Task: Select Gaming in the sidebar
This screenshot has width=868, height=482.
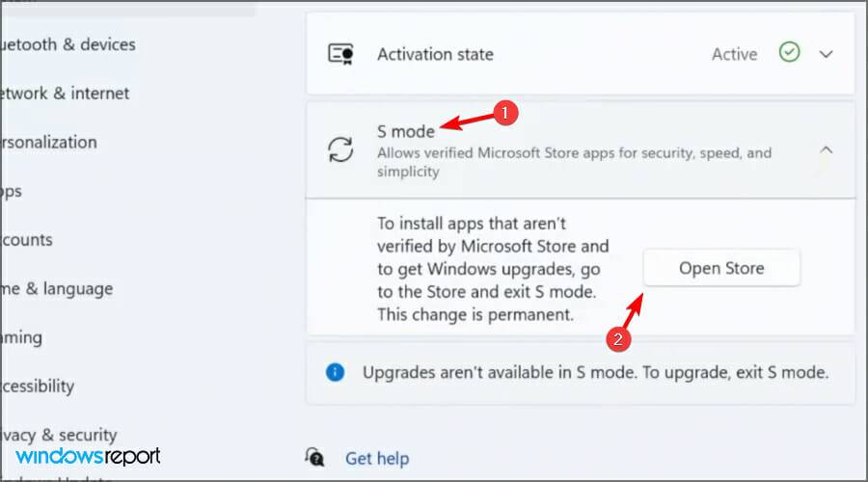Action: pos(21,337)
